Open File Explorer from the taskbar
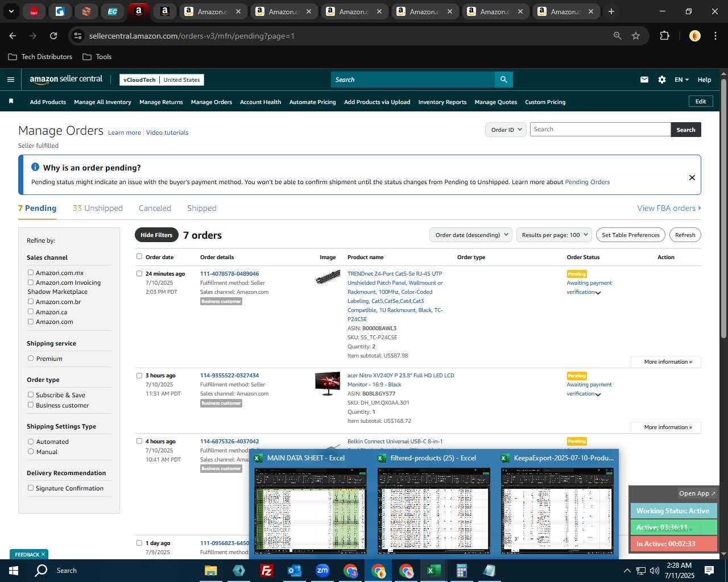728x582 pixels. click(210, 571)
